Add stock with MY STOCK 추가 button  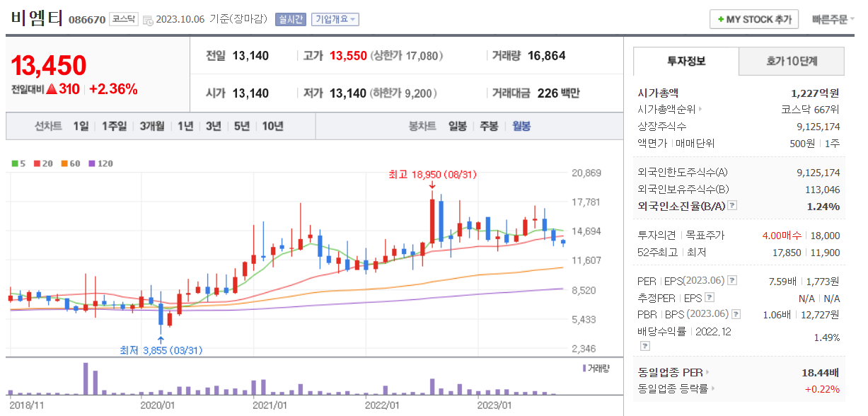(754, 19)
